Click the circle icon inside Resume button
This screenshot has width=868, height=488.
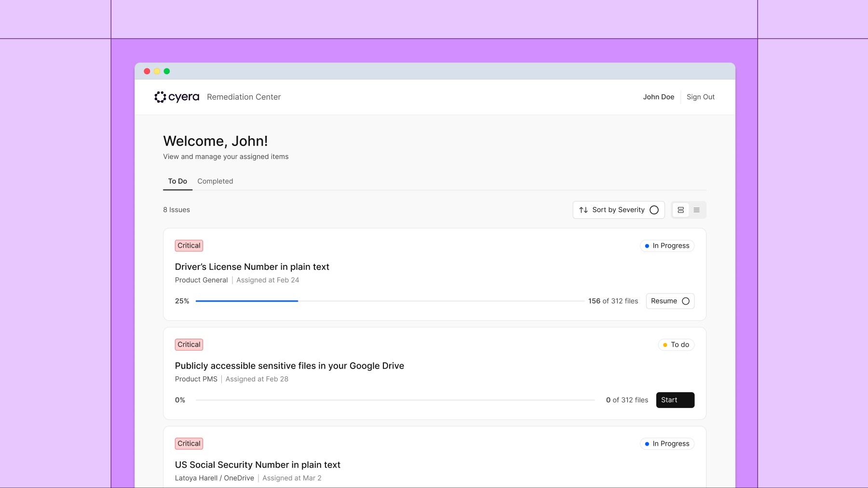coord(685,301)
